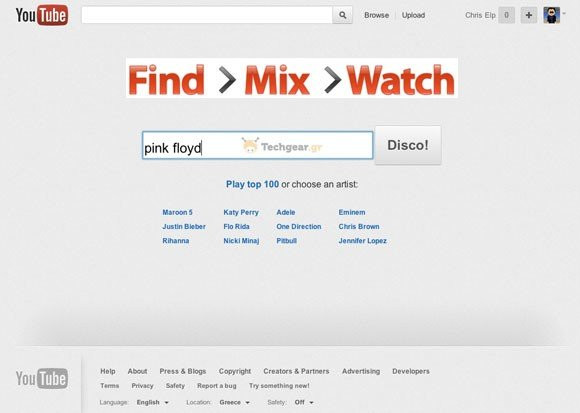Screen dimensions: 580x413
Task: Click the Disco! button
Action: [x=408, y=145]
